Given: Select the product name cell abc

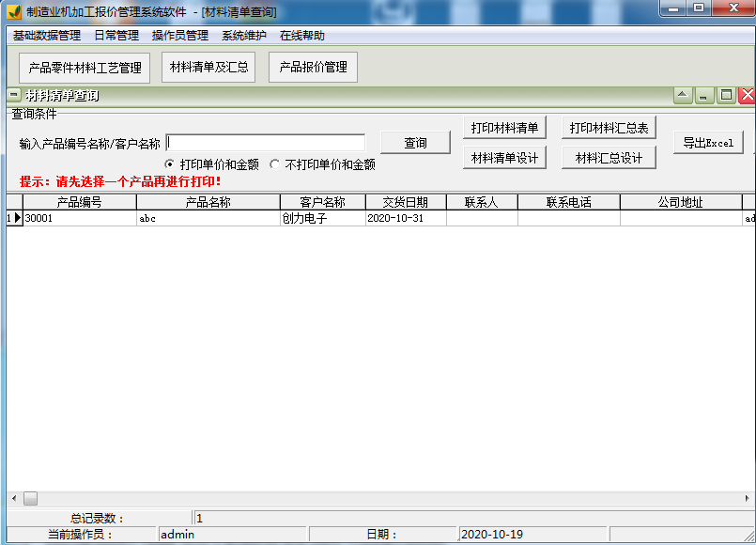Looking at the screenshot, I should coord(208,218).
